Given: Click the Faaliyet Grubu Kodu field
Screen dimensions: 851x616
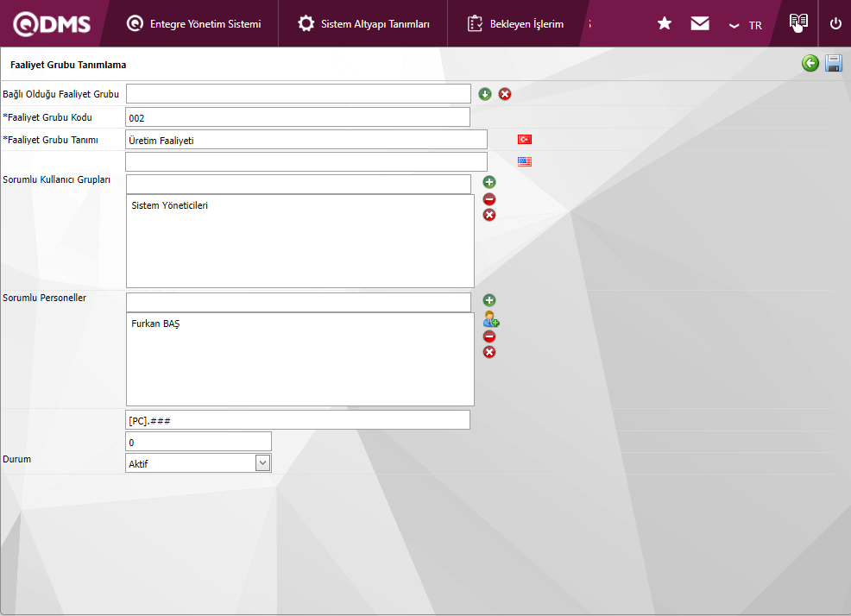Looking at the screenshot, I should (x=298, y=117).
